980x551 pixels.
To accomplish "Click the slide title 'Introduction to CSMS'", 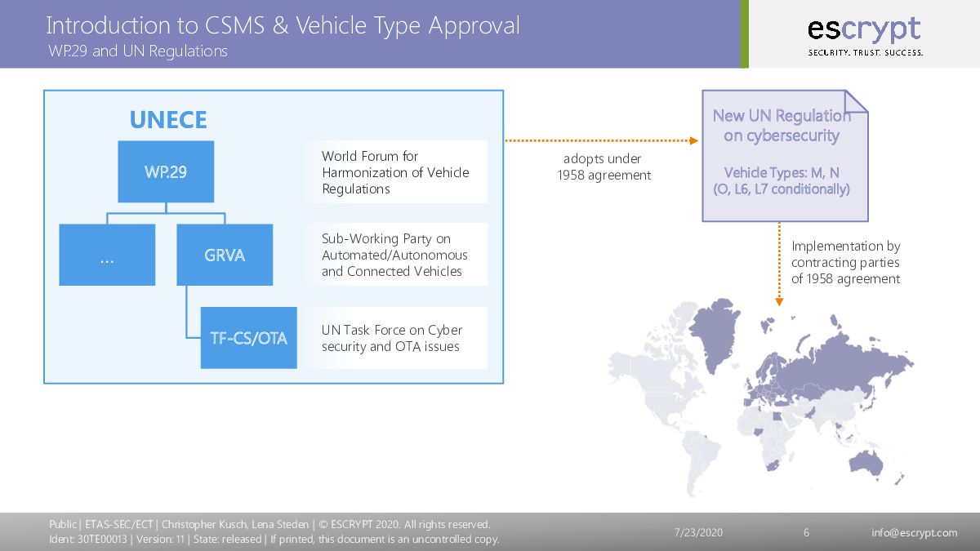I will click(x=283, y=25).
